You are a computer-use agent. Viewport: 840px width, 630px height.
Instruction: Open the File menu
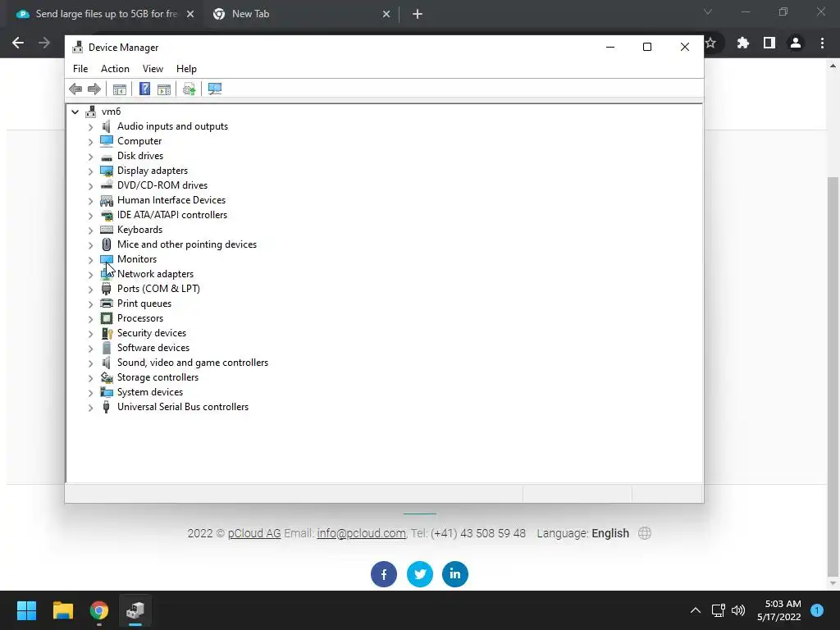(80, 69)
